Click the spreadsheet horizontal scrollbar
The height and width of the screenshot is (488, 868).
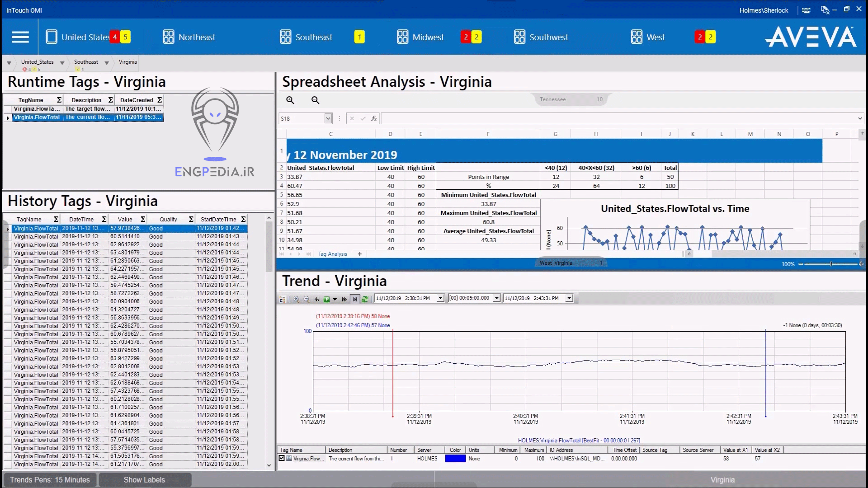point(772,254)
